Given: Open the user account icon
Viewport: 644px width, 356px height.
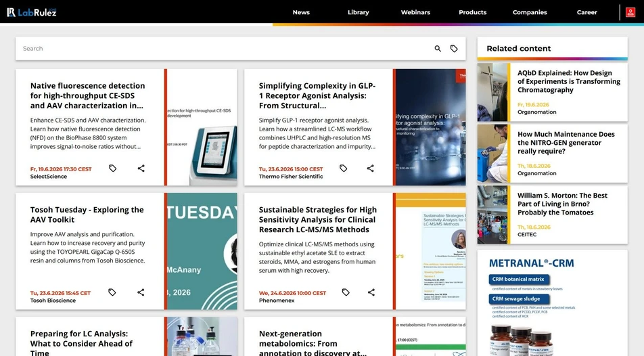Looking at the screenshot, I should pos(630,12).
